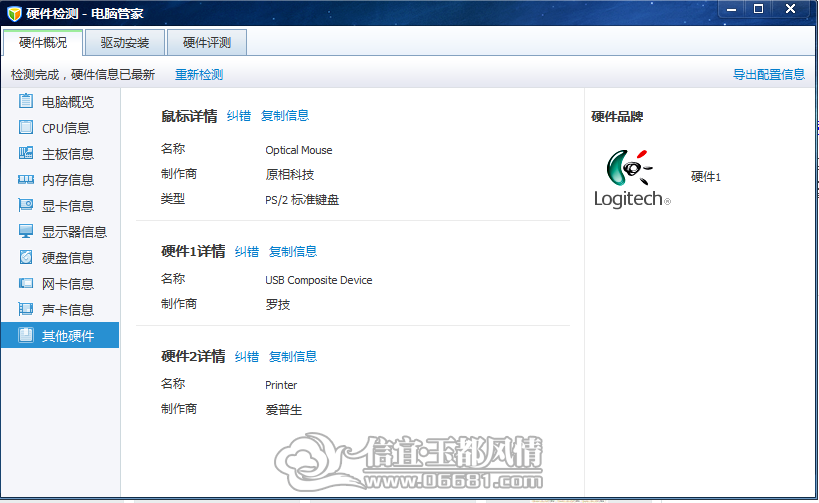The height and width of the screenshot is (503, 819).
Task: Open 显卡信息 in the sidebar
Action: coord(60,206)
